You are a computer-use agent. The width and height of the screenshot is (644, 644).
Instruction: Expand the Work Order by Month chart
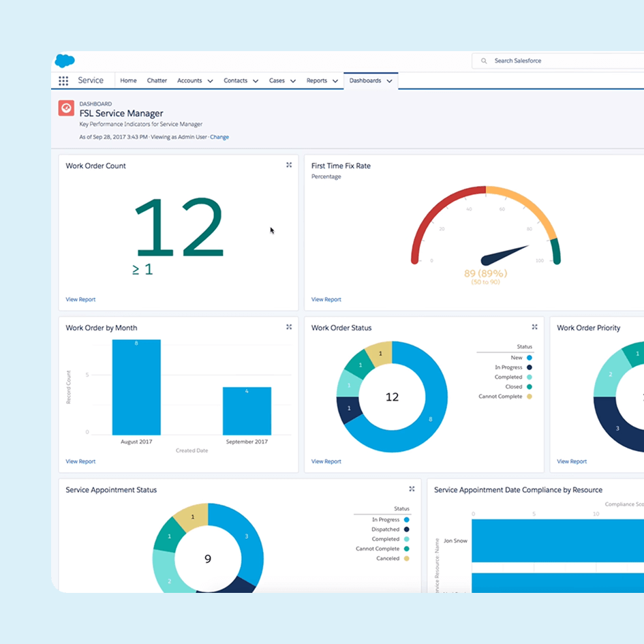(x=289, y=327)
